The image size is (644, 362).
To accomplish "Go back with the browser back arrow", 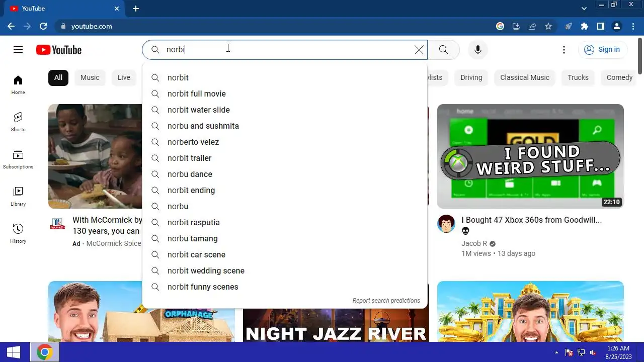I will click(x=11, y=26).
